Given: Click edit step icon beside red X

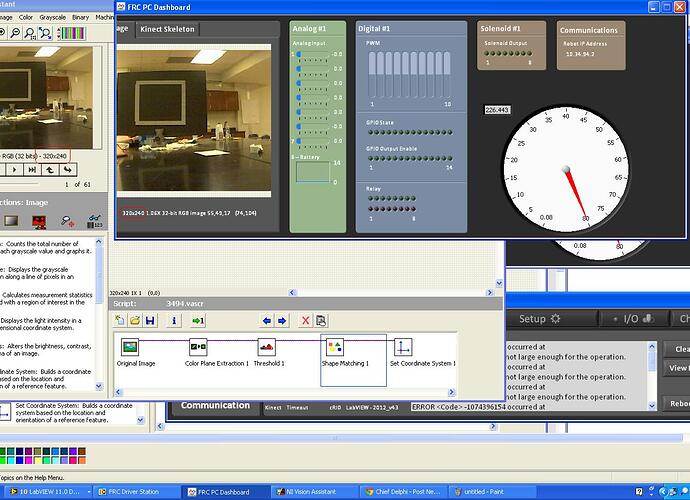Looking at the screenshot, I should point(321,320).
